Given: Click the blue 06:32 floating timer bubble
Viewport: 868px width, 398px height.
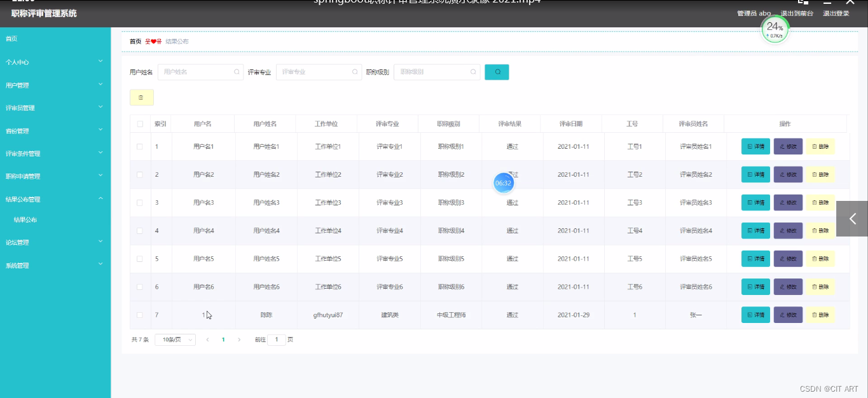Looking at the screenshot, I should [x=503, y=183].
